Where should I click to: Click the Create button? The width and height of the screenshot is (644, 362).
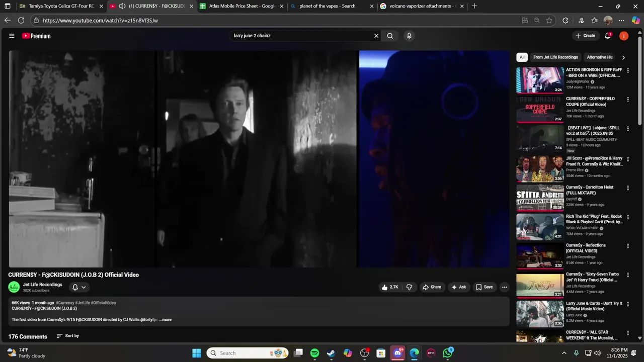click(x=586, y=36)
